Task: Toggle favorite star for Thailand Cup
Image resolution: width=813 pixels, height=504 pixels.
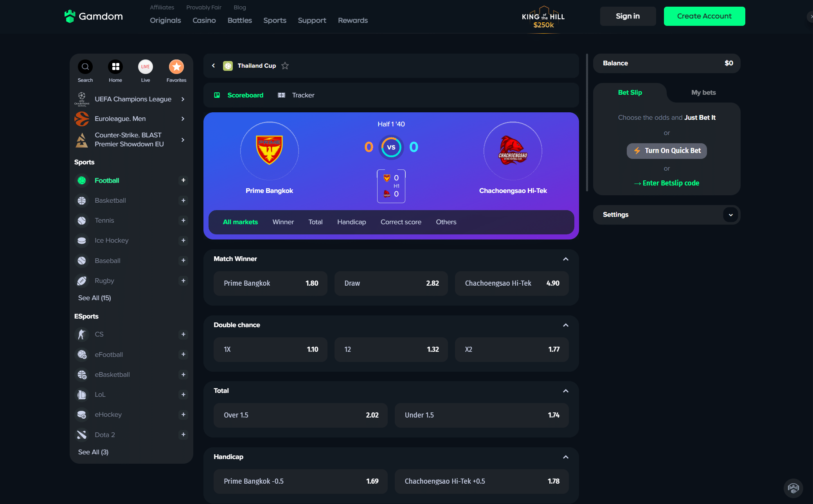Action: click(285, 66)
